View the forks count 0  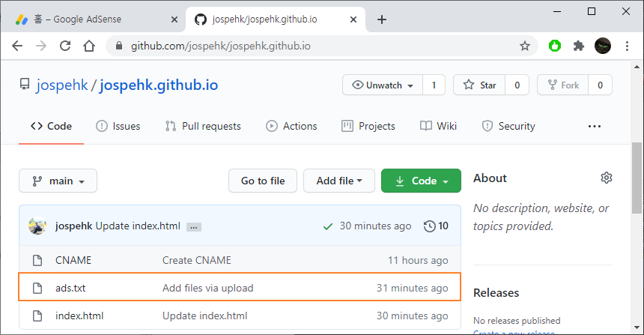tap(600, 85)
